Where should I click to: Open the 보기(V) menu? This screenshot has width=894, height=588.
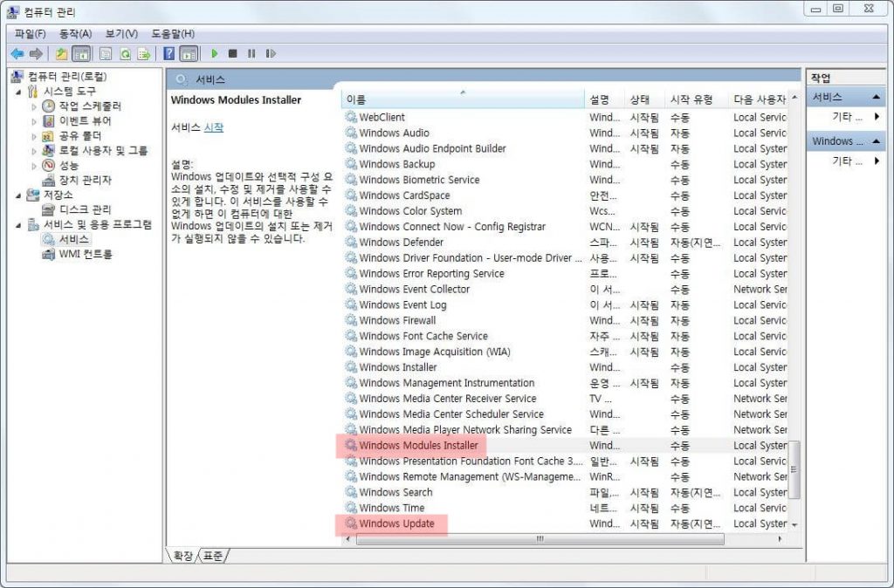point(121,34)
